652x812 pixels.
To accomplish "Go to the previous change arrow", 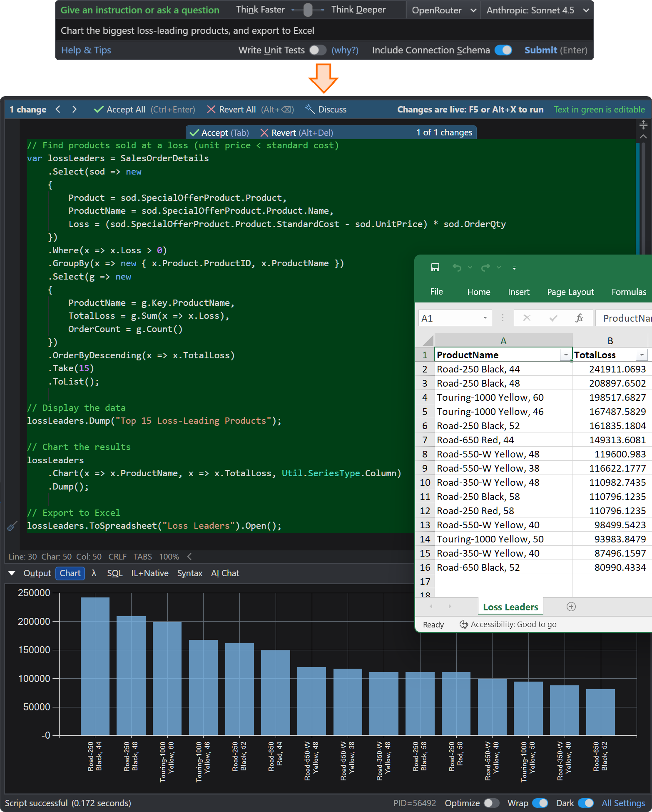I will click(58, 109).
